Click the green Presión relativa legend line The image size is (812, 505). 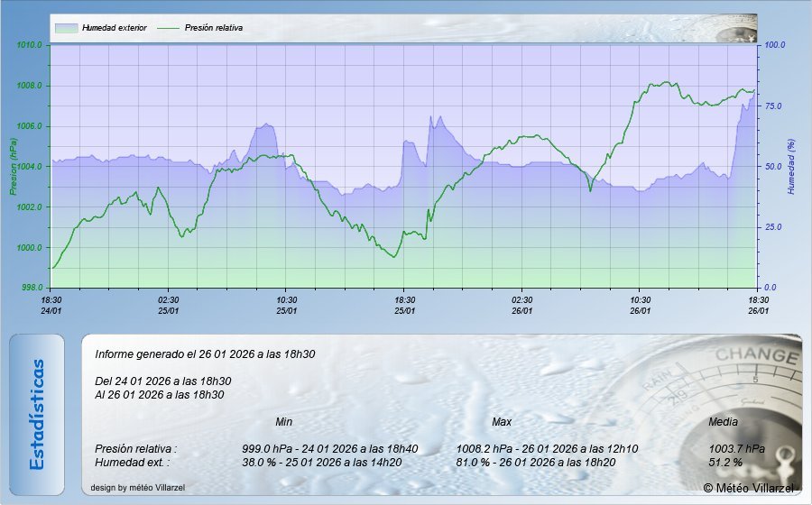click(x=169, y=28)
